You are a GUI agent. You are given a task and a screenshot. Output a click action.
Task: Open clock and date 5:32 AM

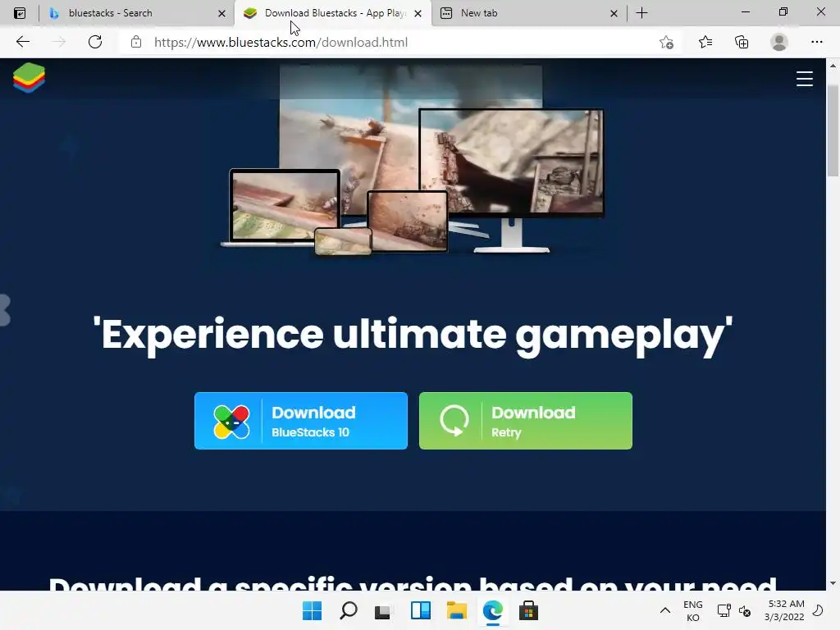[x=784, y=610]
